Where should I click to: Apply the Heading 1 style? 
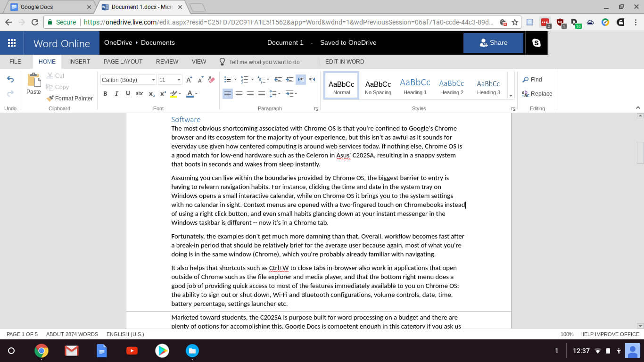click(x=415, y=85)
